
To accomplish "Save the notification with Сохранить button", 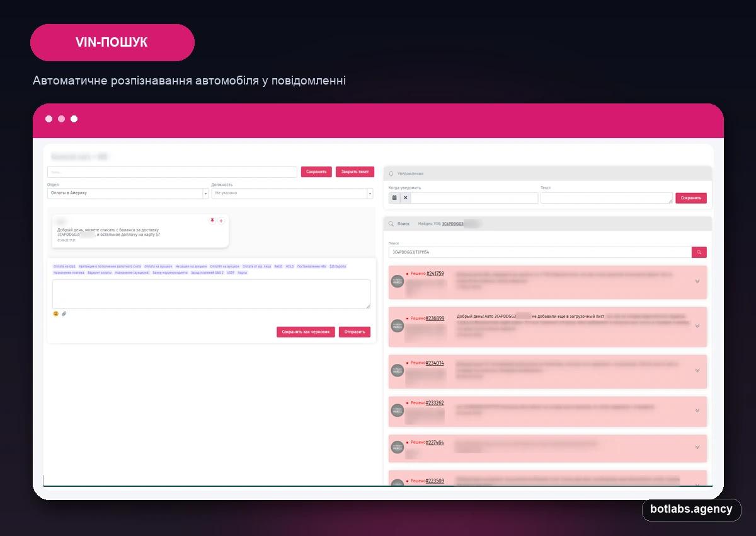I will tap(691, 198).
